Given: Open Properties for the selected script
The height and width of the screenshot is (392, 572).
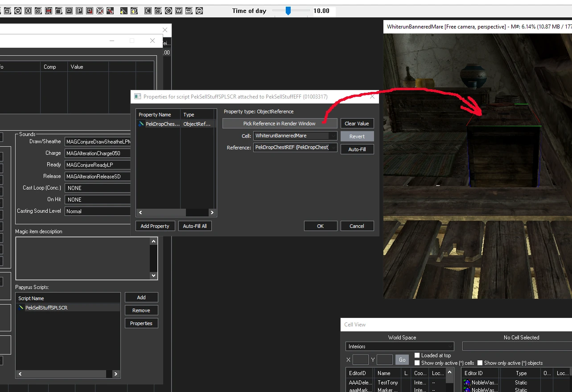Looking at the screenshot, I should [x=141, y=323].
